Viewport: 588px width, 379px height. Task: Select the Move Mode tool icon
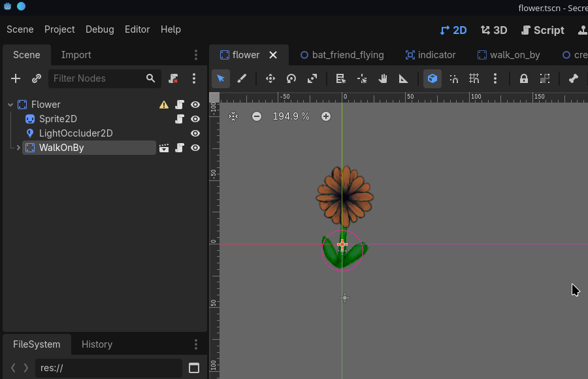[270, 78]
